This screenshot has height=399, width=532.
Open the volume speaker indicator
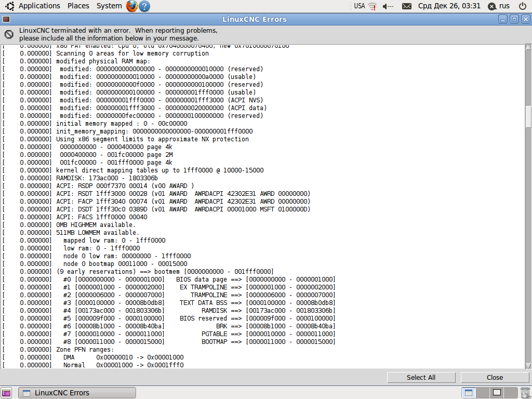(x=388, y=6)
